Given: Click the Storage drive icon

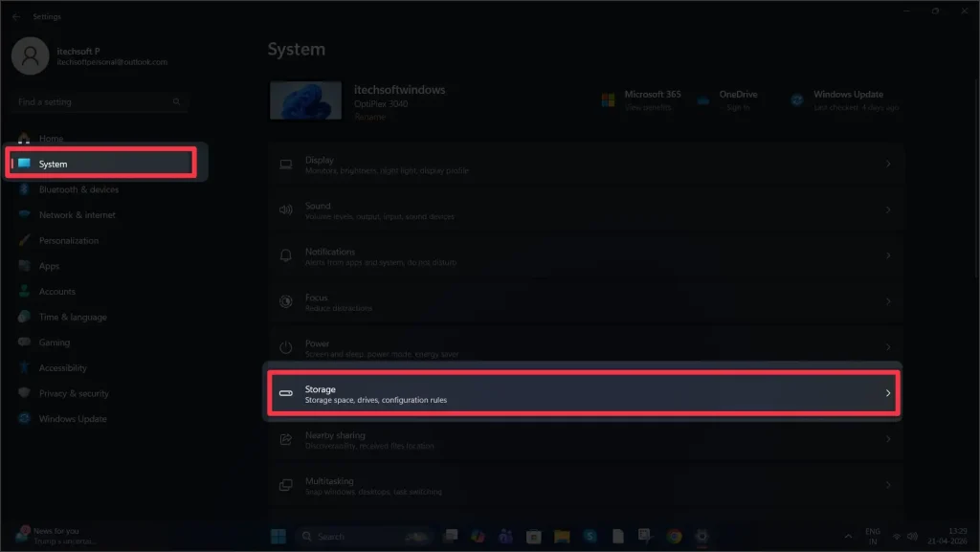Looking at the screenshot, I should point(284,393).
